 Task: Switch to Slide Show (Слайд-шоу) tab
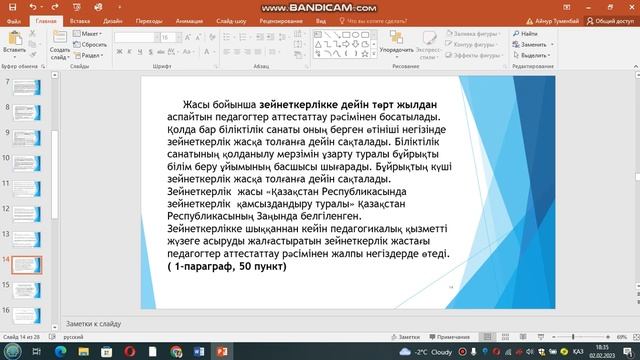231,21
